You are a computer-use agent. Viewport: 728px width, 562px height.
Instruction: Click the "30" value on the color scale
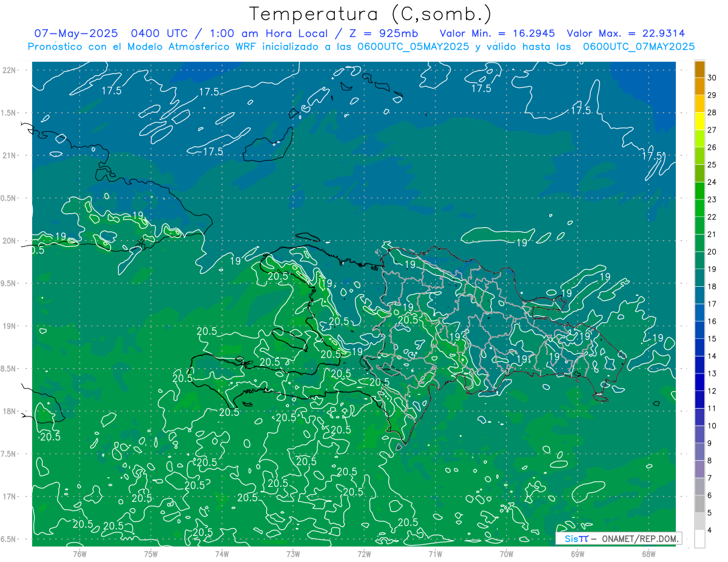712,78
